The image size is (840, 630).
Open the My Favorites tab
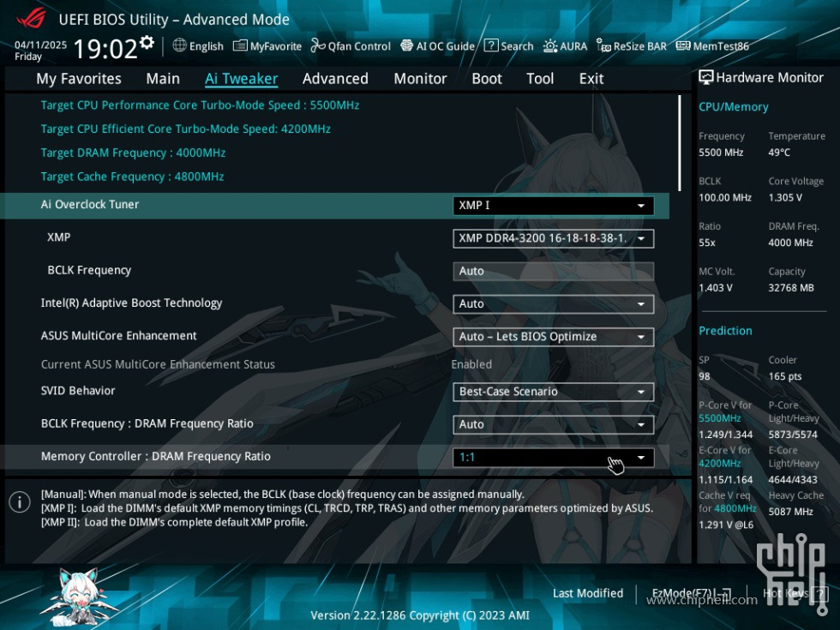[x=79, y=79]
